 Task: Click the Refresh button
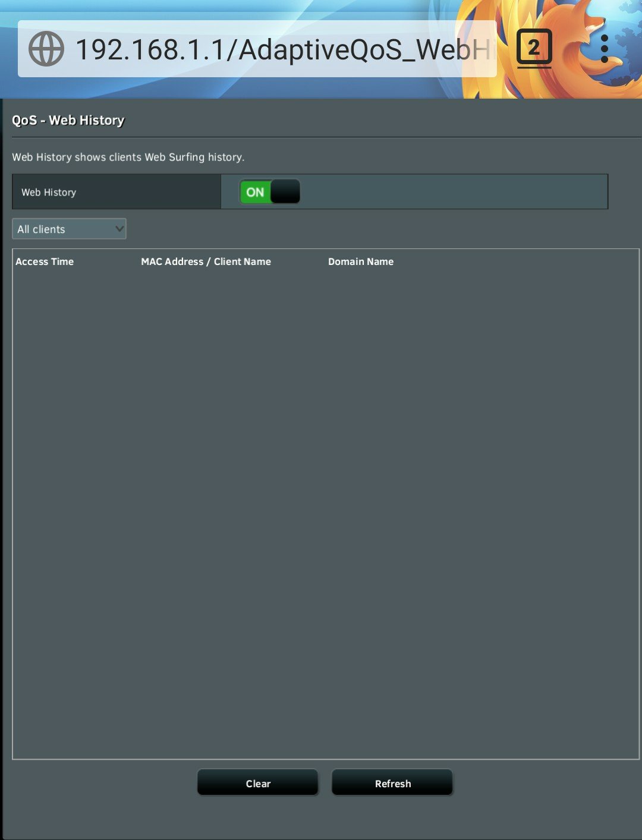392,783
